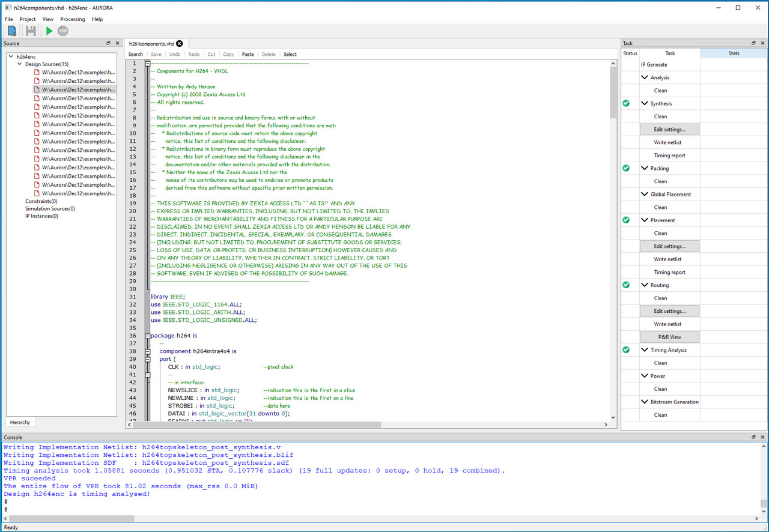The height and width of the screenshot is (532, 769).
Task: Click Edit settings under Placement
Action: click(669, 246)
